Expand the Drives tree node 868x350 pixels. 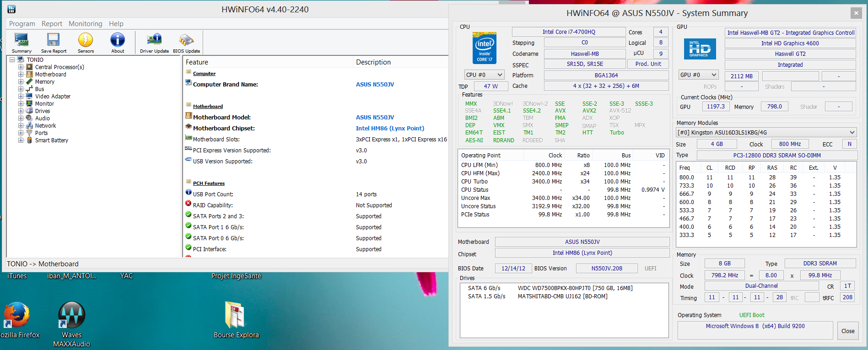pyautogui.click(x=21, y=111)
